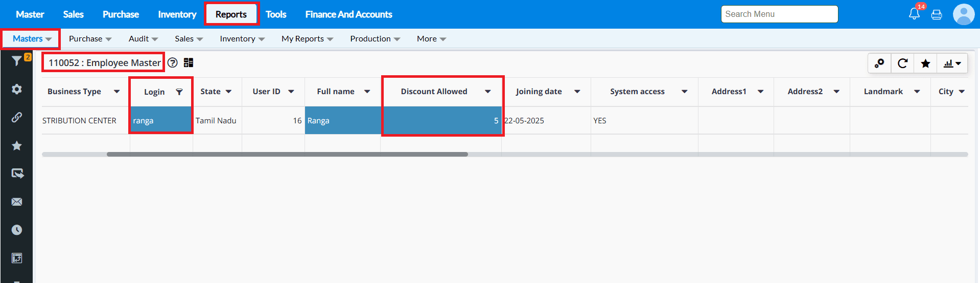Click the help question mark icon
The height and width of the screenshot is (283, 980).
pyautogui.click(x=173, y=63)
